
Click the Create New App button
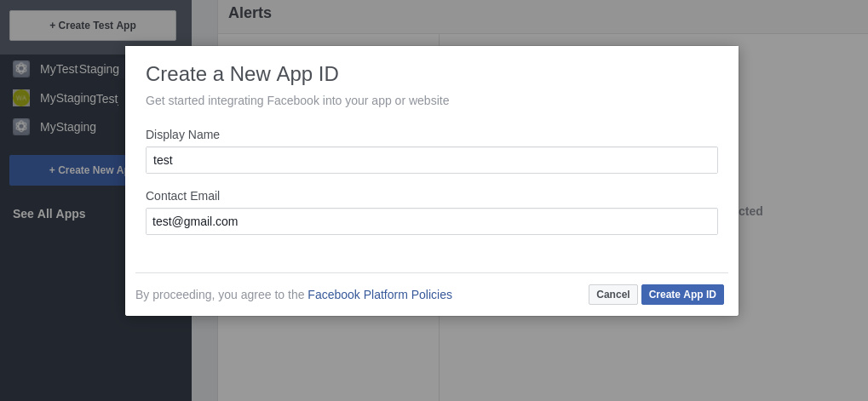67,170
